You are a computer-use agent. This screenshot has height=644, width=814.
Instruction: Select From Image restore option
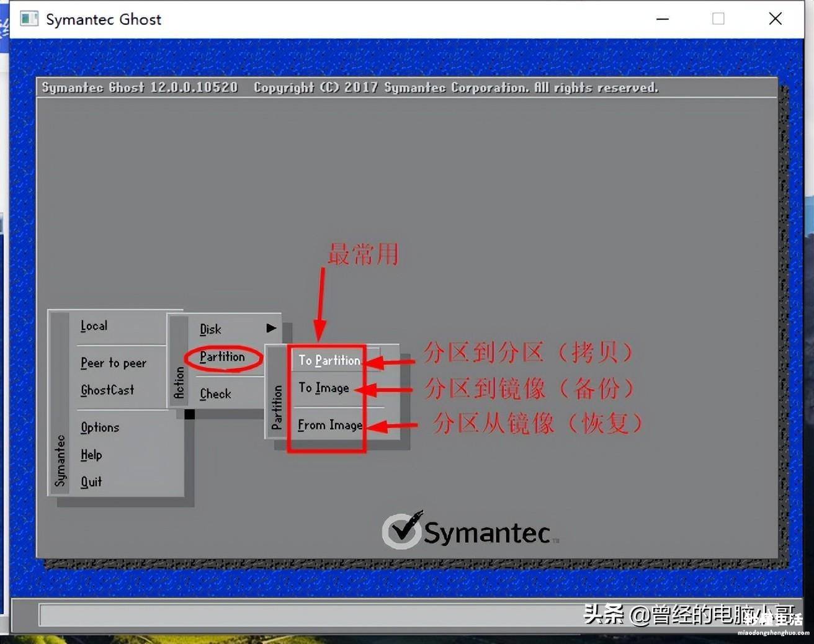pos(330,426)
